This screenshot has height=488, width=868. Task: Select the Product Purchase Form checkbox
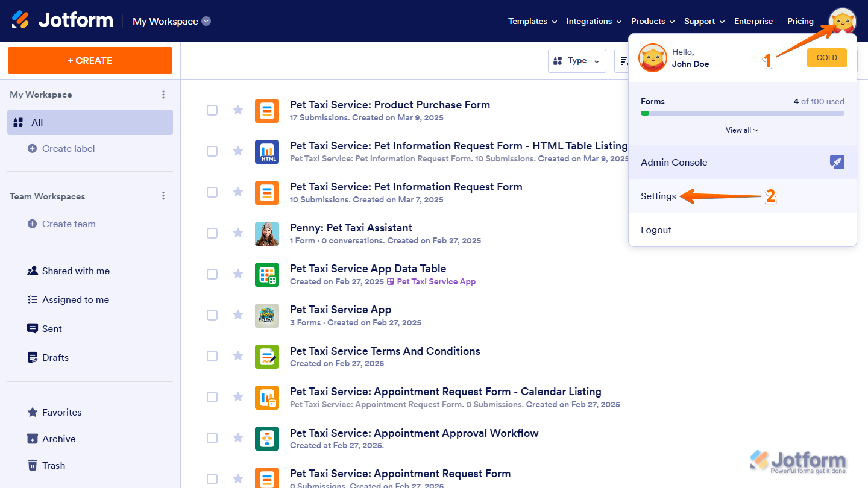click(212, 110)
